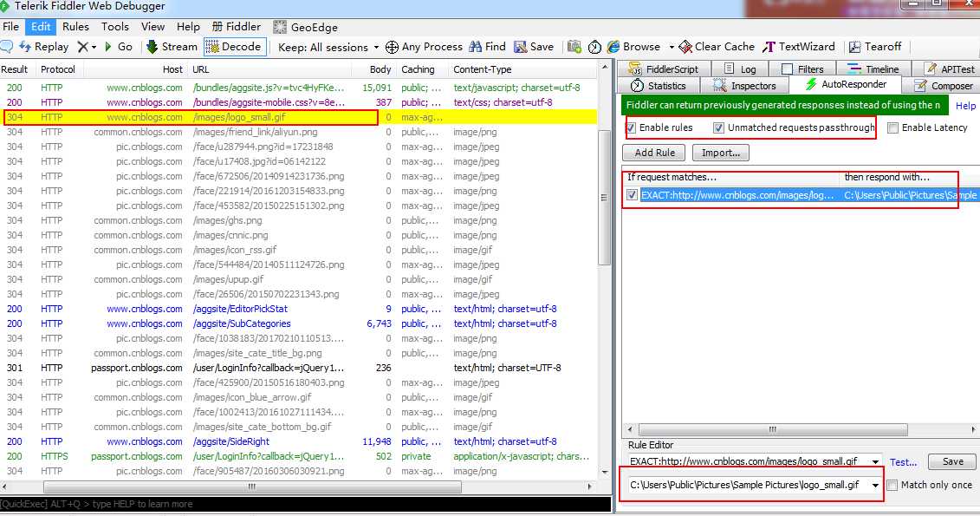The height and width of the screenshot is (516, 980).
Task: Open the Help menu
Action: tap(188, 27)
